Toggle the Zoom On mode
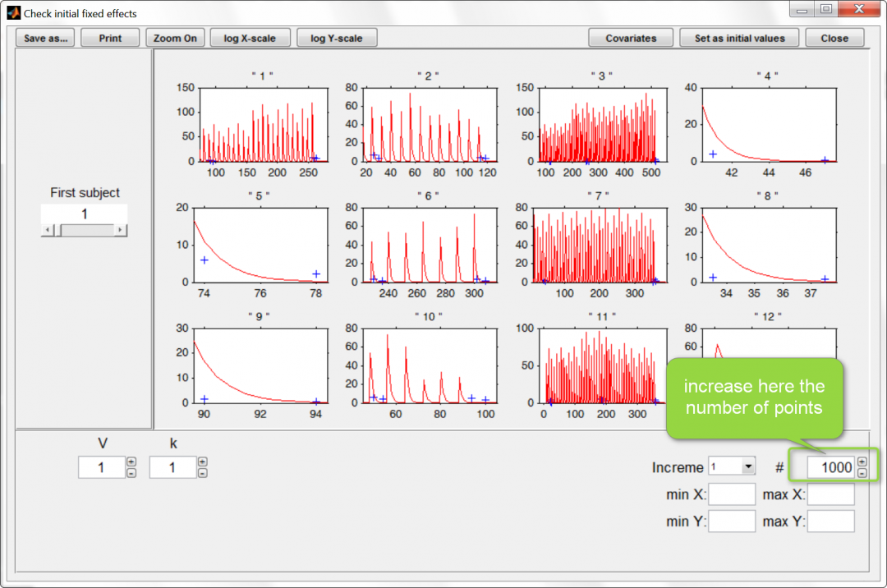Image resolution: width=887 pixels, height=588 pixels. click(x=174, y=37)
